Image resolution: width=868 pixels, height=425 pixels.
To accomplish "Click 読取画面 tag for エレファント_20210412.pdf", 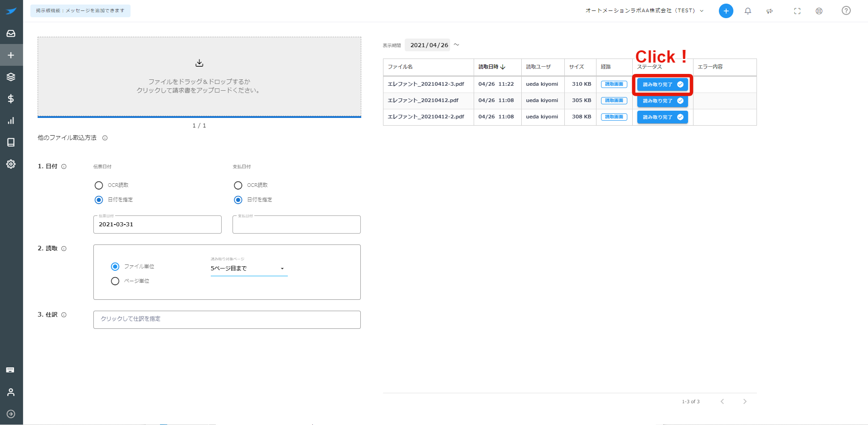I will (614, 101).
